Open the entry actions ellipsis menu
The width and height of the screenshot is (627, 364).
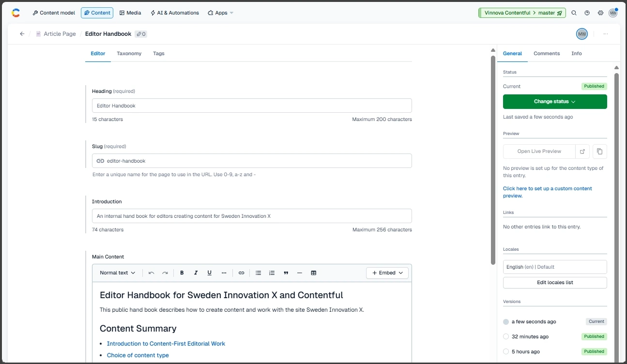(606, 34)
